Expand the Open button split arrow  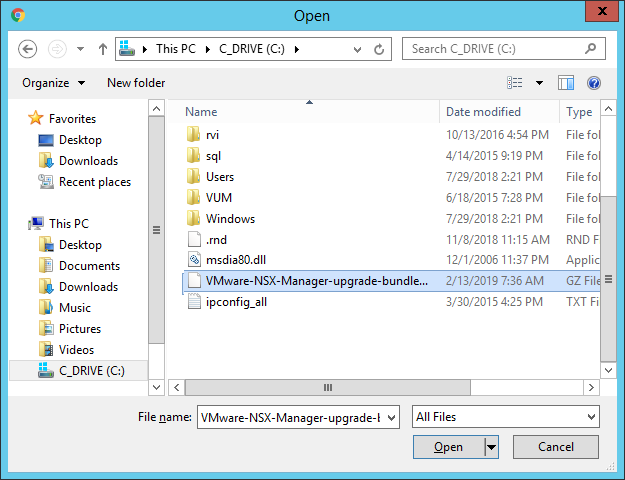[x=491, y=447]
